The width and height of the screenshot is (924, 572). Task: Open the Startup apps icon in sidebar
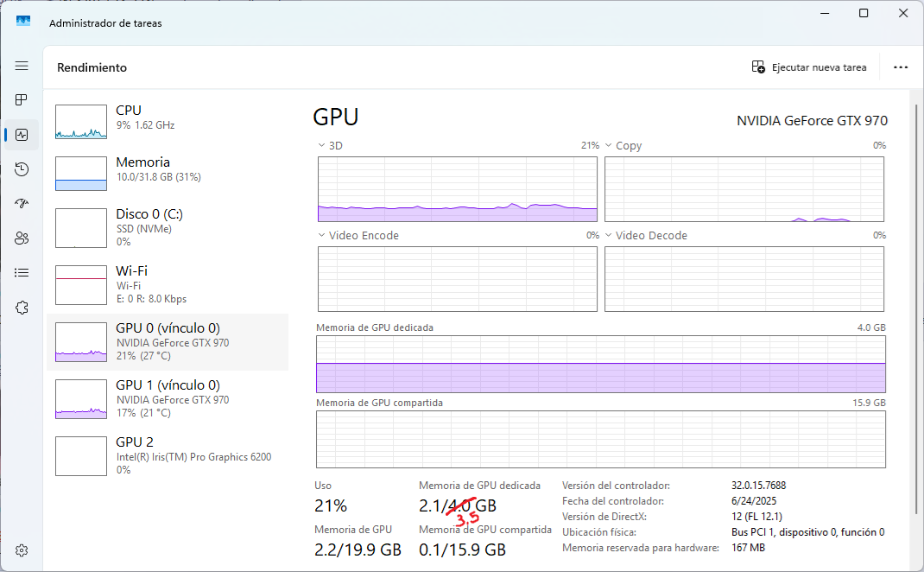(22, 203)
